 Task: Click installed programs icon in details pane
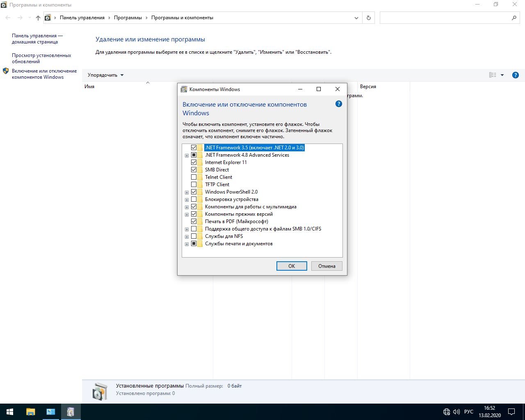(x=99, y=391)
